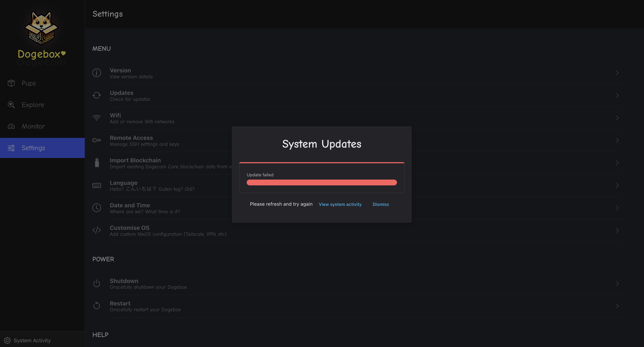The image size is (644, 347).
Task: Expand Version row chevron arrow
Action: 617,73
